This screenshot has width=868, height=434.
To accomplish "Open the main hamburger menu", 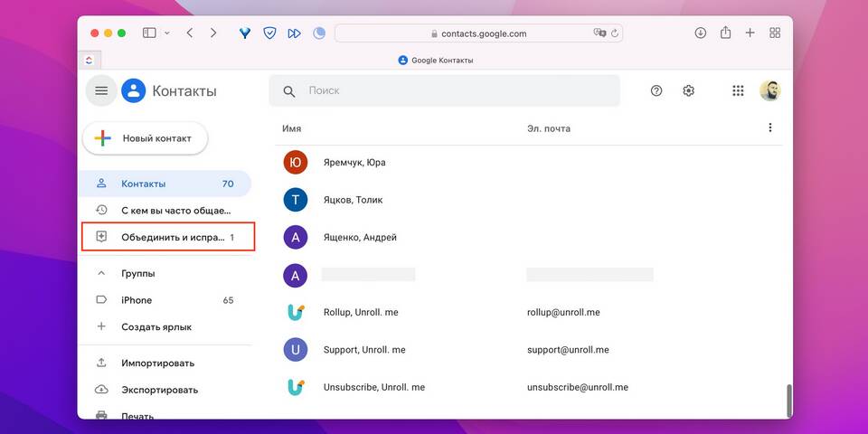I will click(101, 90).
